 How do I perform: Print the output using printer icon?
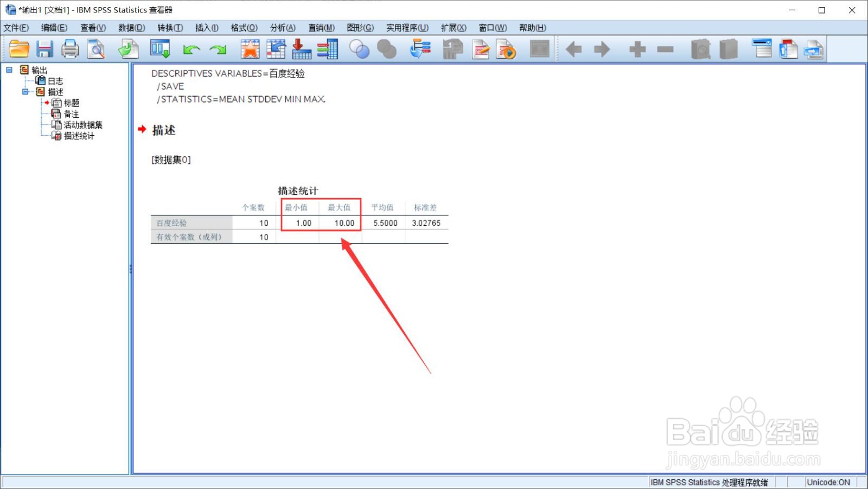coord(70,49)
